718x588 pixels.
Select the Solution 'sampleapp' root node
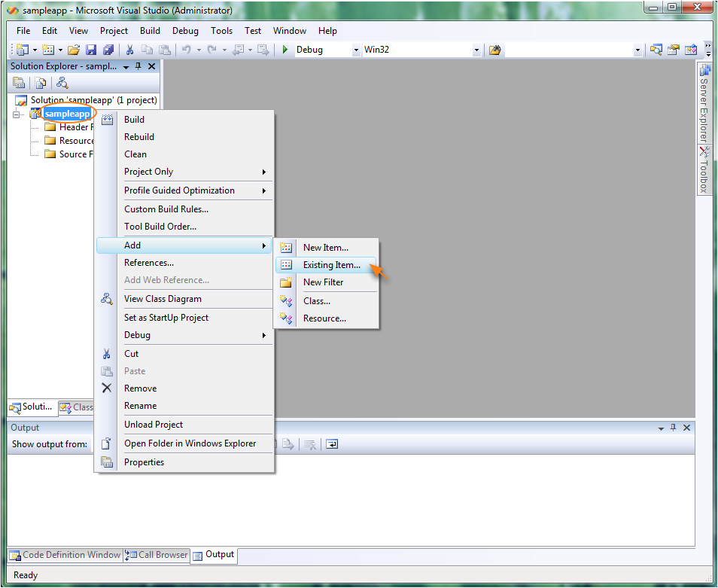point(86,100)
